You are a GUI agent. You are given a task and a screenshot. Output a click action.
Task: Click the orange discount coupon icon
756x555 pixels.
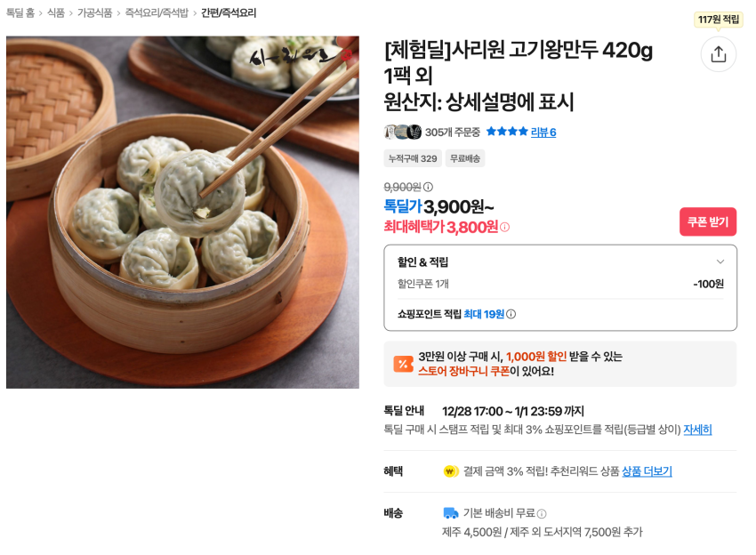403,364
